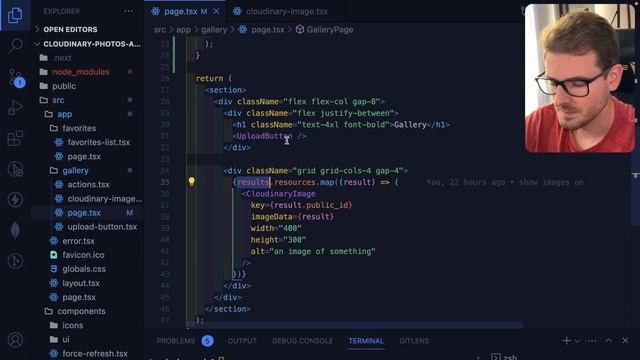Viewport: 640px width, 360px height.
Task: Collapse the CLOUDINARY-PHOTOS-A... project root
Action: coord(87,44)
